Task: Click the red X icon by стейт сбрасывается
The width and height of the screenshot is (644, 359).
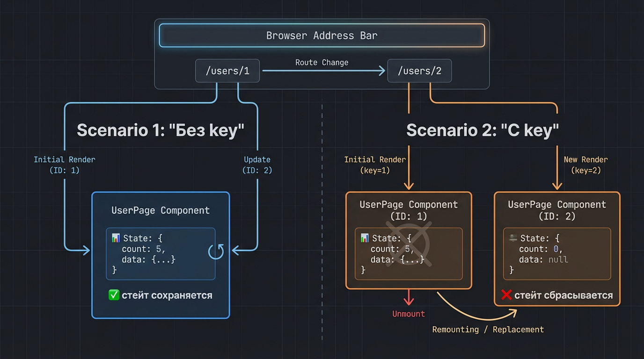Action: 506,295
